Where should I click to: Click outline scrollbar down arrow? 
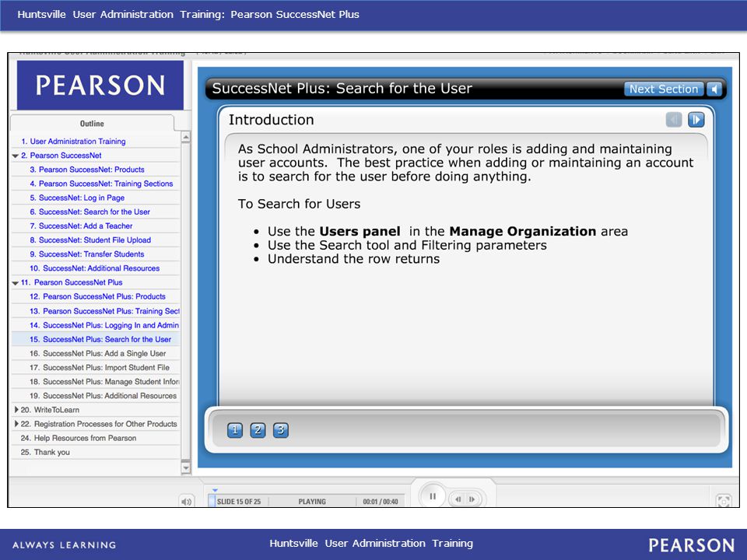(186, 468)
